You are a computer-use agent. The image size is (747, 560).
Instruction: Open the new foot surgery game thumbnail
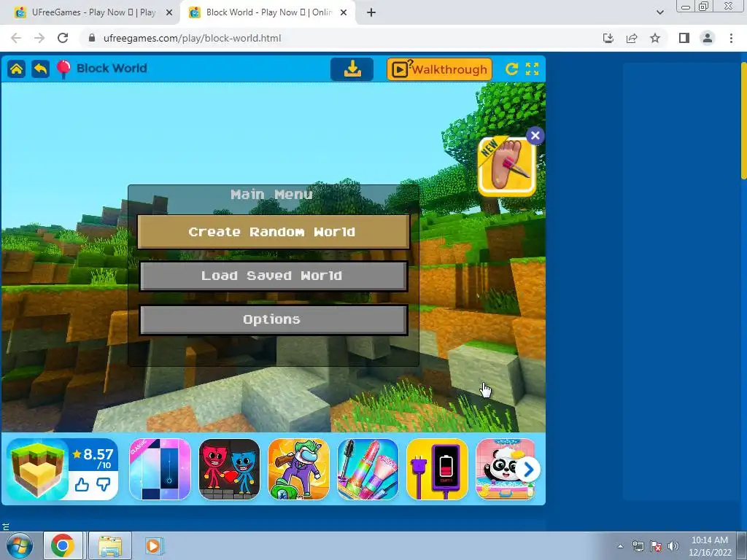point(507,167)
